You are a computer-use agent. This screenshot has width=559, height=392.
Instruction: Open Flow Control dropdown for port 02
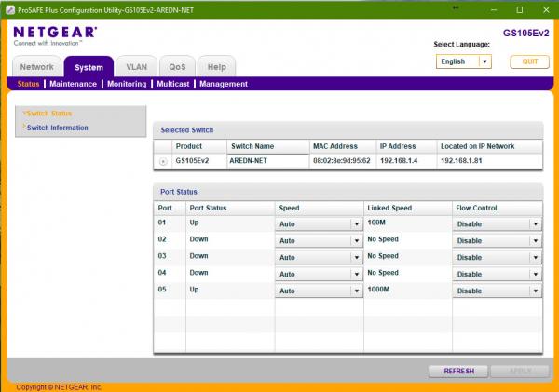coord(498,241)
